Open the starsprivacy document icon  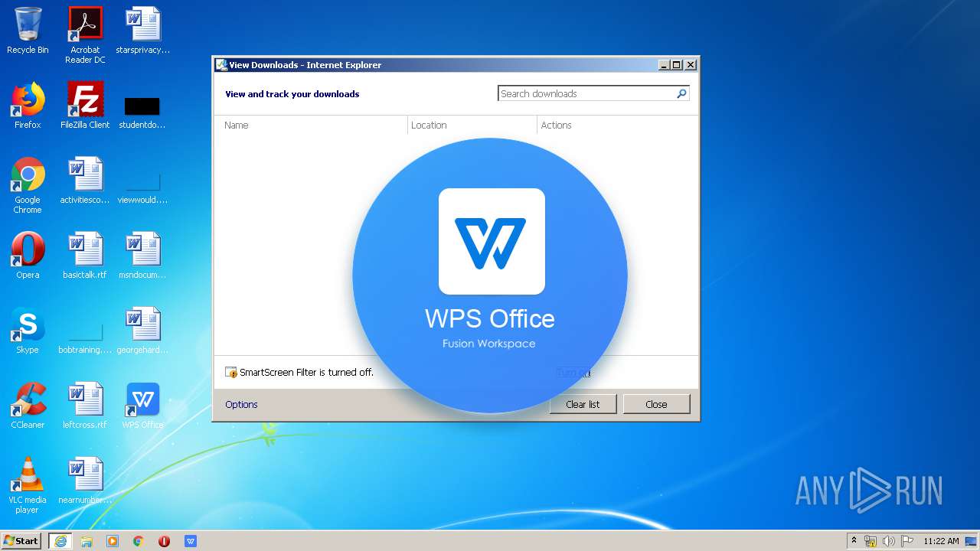tap(142, 31)
